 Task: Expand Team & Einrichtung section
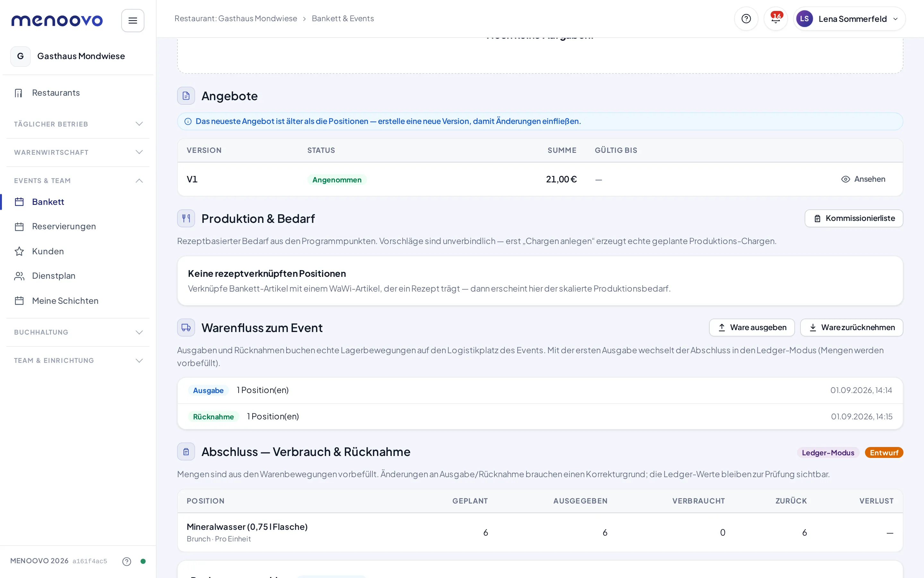[78, 361]
